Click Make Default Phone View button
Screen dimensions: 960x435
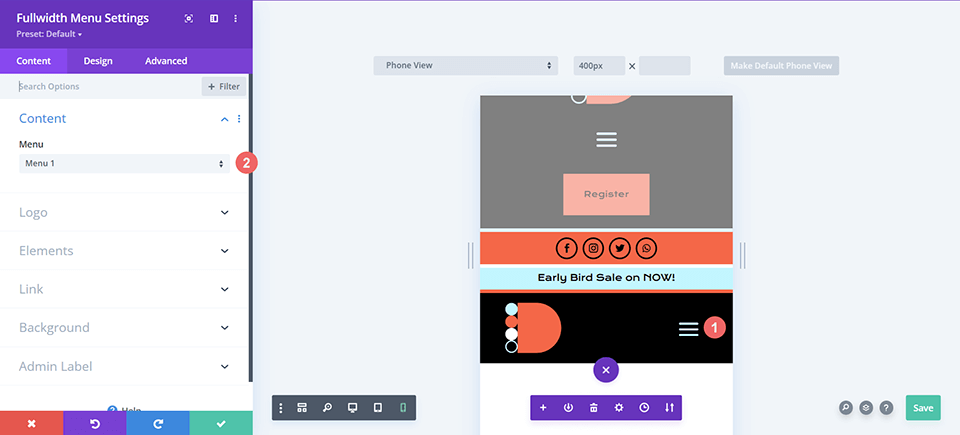coord(781,66)
